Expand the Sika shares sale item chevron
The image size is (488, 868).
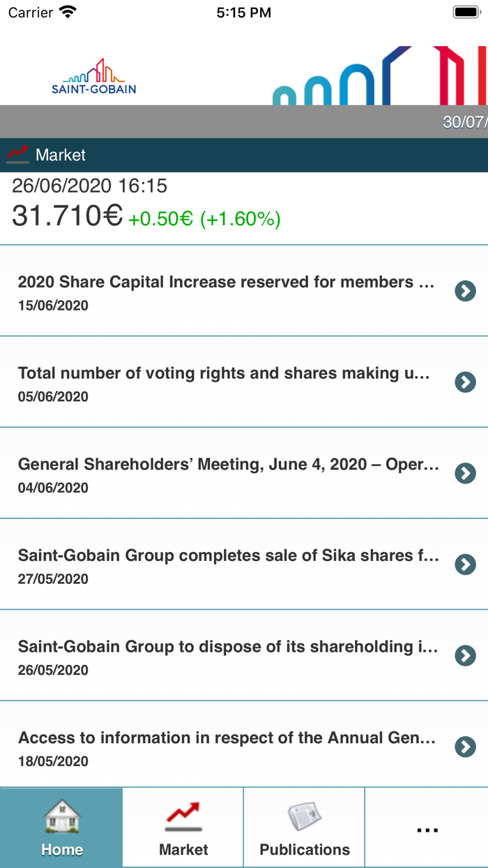[x=465, y=564]
